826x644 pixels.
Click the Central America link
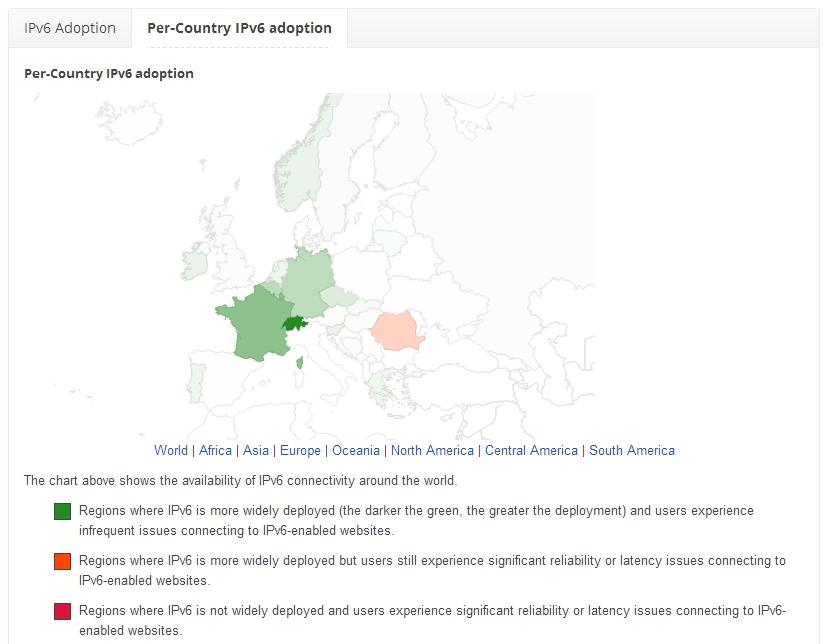(531, 450)
